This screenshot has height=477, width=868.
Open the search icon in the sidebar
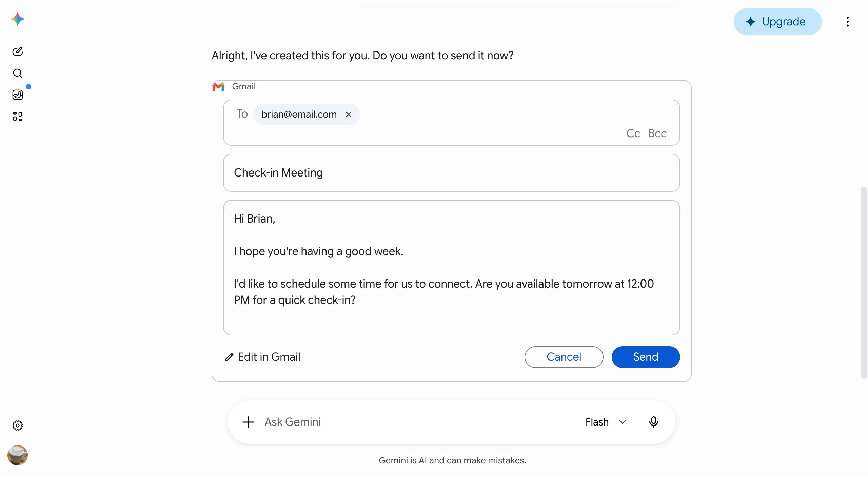18,73
